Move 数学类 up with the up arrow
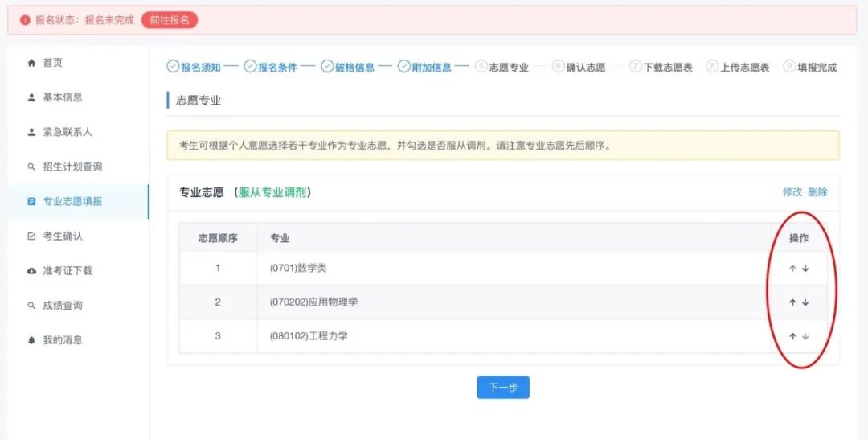This screenshot has height=440, width=868. tap(792, 268)
